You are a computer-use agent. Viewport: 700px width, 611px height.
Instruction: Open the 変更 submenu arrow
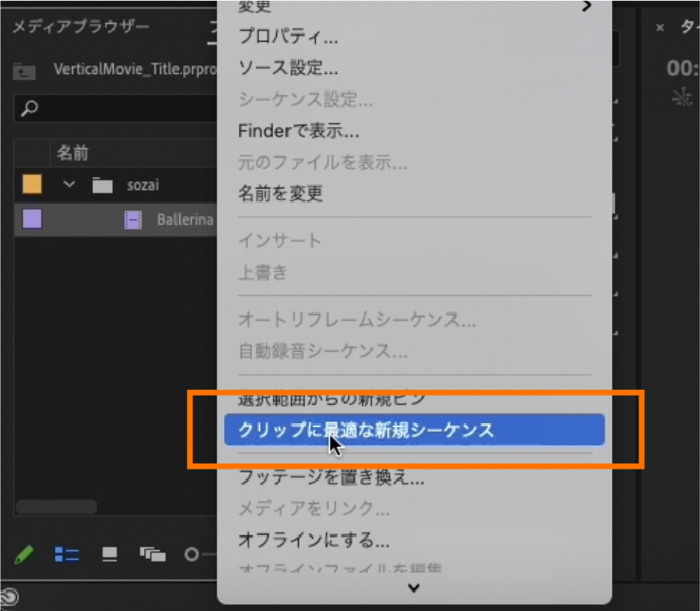pos(586,6)
